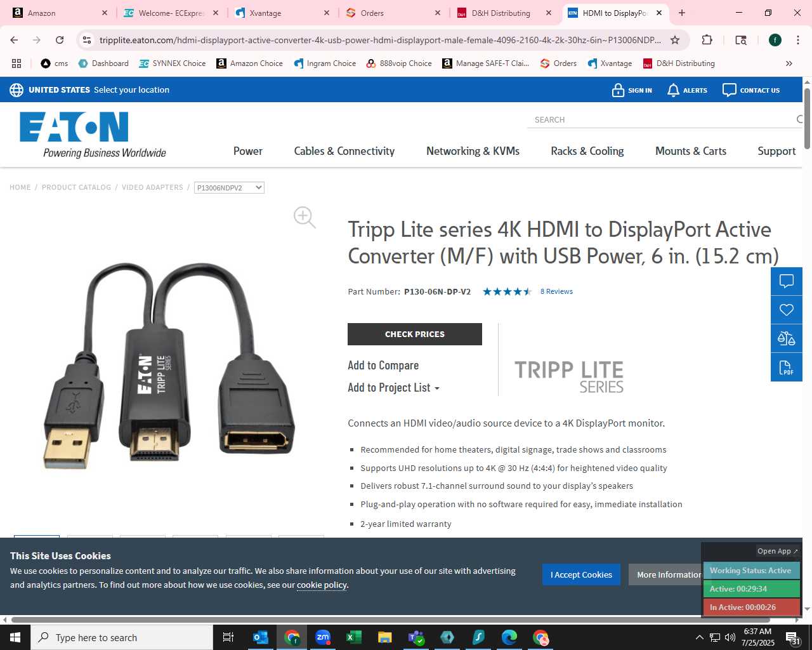The width and height of the screenshot is (812, 650).
Task: Click the globe location icon
Action: click(x=16, y=90)
